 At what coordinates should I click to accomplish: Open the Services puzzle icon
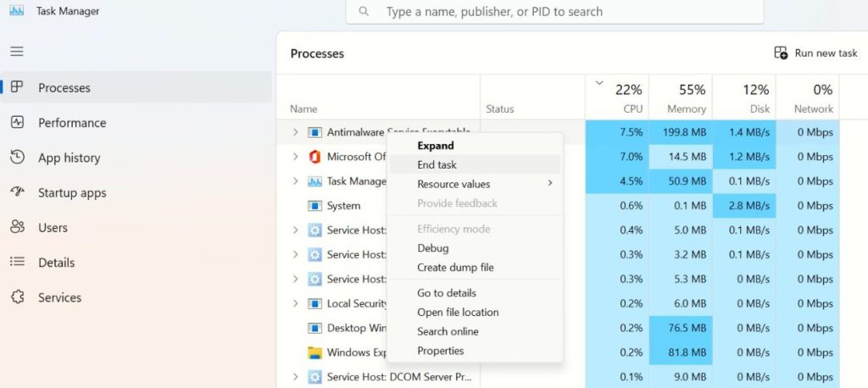[17, 297]
